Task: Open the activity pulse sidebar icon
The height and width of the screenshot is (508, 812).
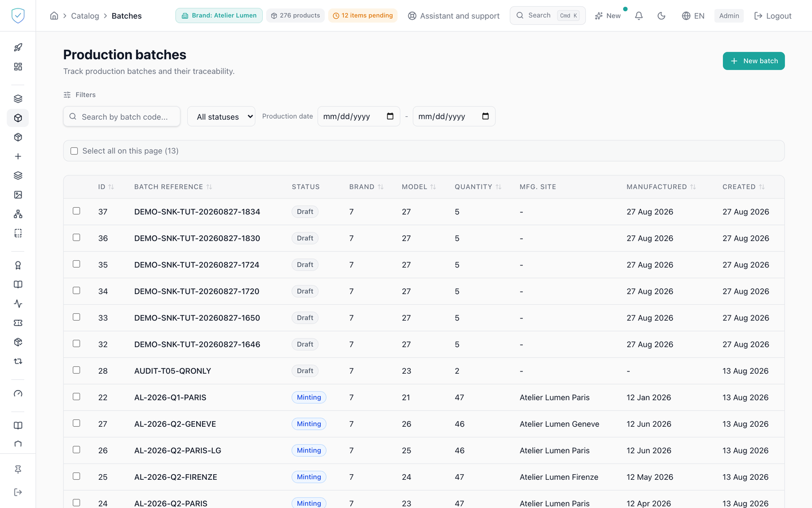Action: pos(18,304)
